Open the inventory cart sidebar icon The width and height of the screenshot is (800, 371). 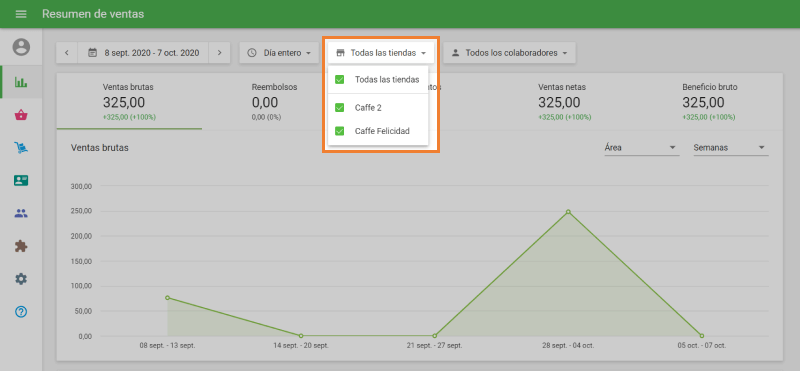21,148
